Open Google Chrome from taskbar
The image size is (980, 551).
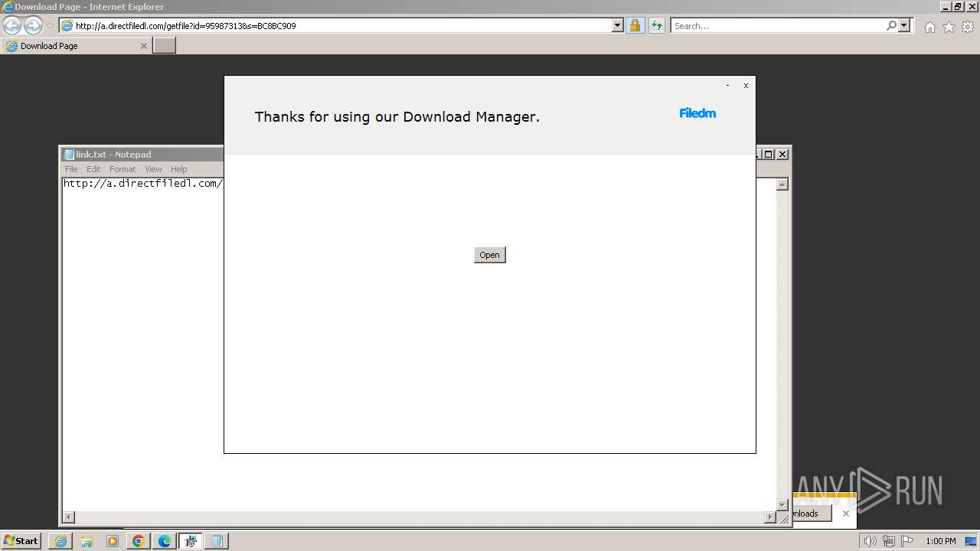[139, 541]
